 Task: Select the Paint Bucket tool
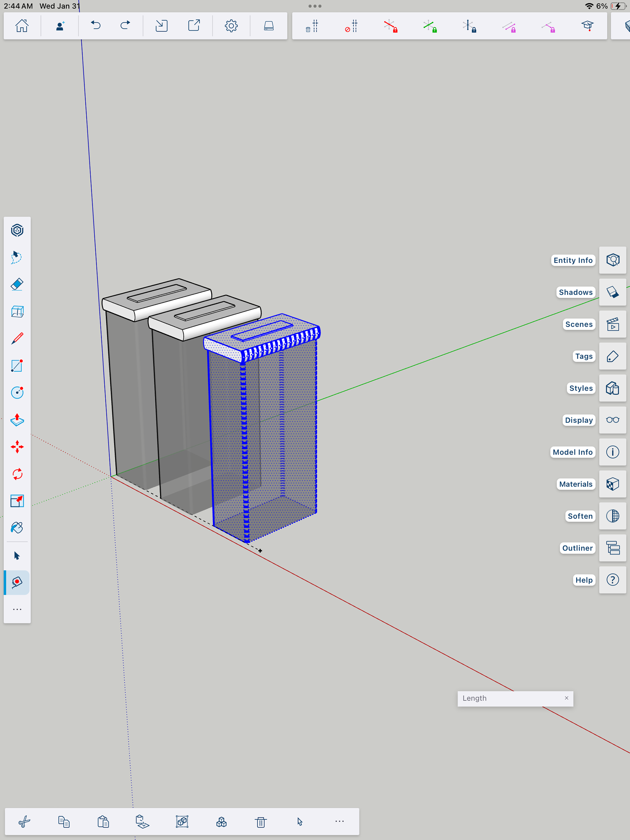coord(17,528)
